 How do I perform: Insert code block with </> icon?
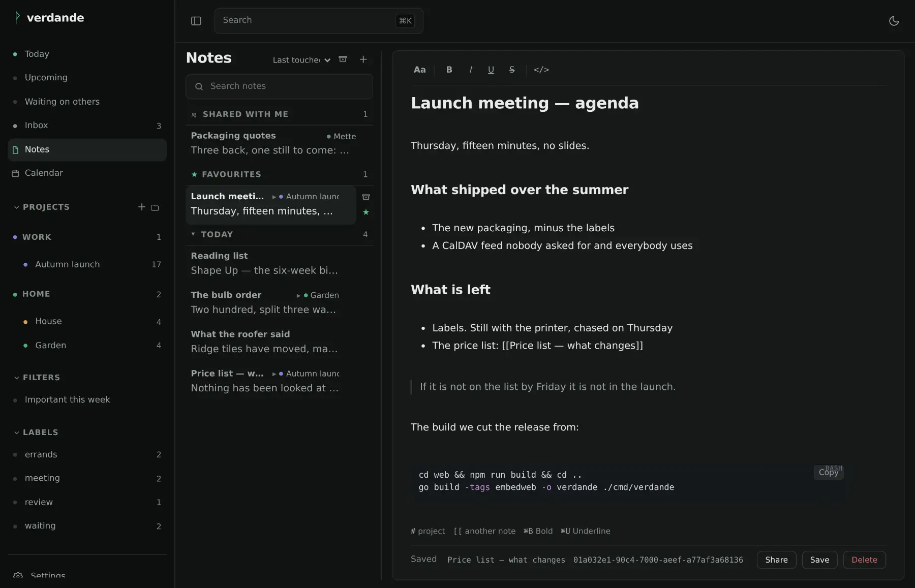[541, 70]
